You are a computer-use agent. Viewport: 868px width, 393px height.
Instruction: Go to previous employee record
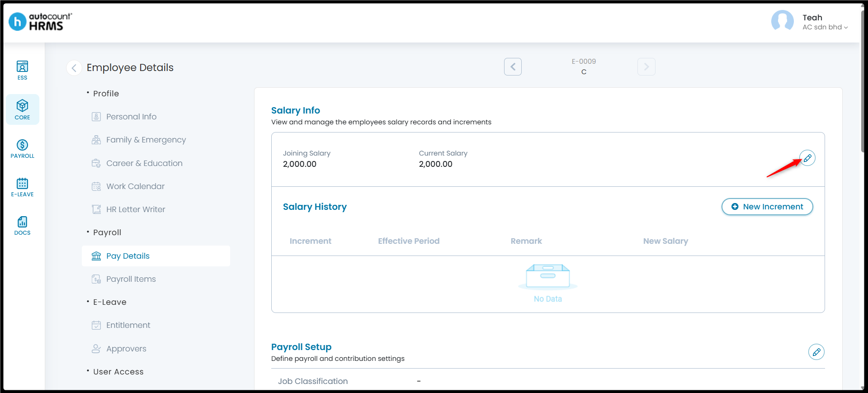(513, 66)
